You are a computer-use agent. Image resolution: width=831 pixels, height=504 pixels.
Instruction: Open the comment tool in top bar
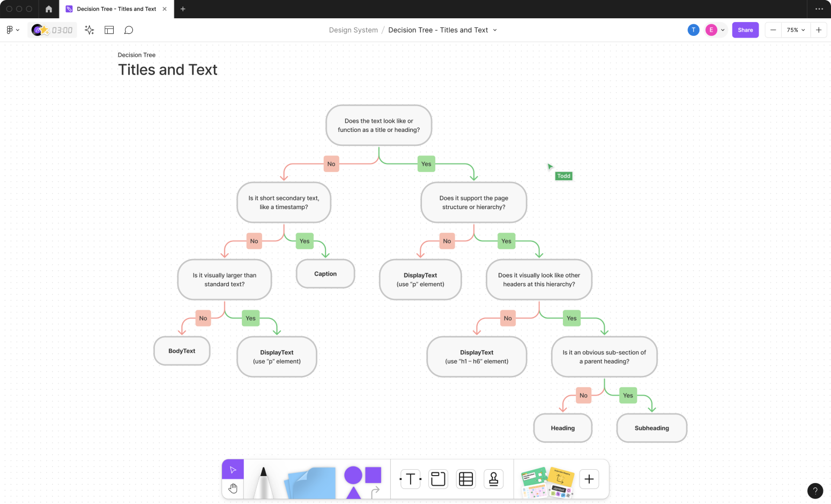click(129, 30)
